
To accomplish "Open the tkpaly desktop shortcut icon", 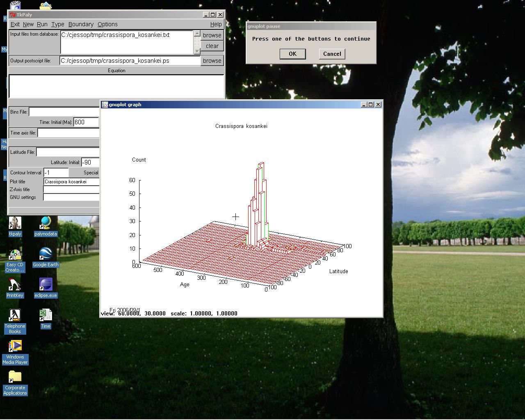I will click(15, 224).
